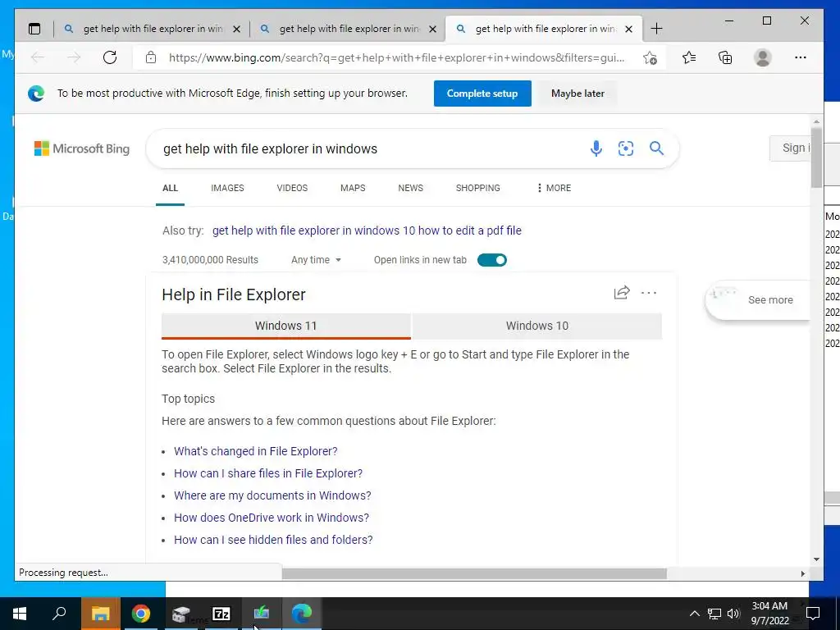Screen dimensions: 840x630
Task: Open How can I share files link
Action: pos(268,473)
